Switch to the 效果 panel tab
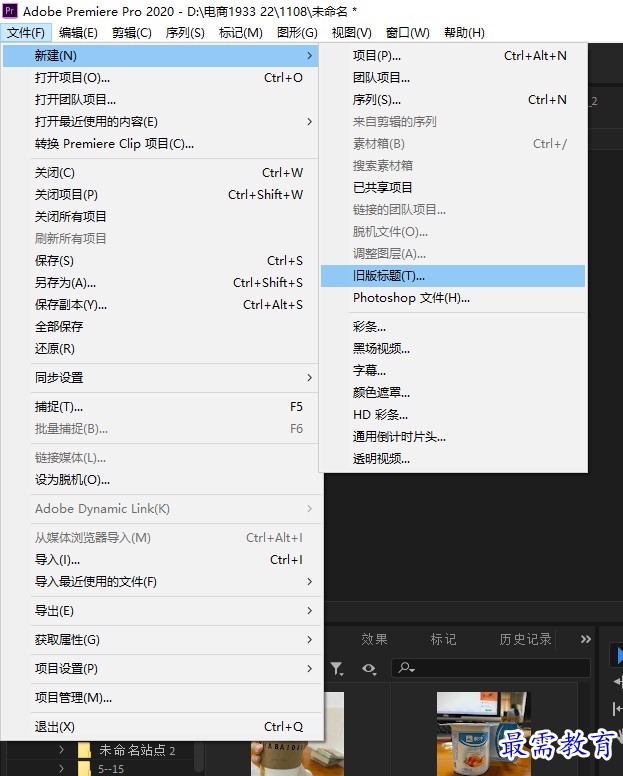623x776 pixels. click(374, 639)
